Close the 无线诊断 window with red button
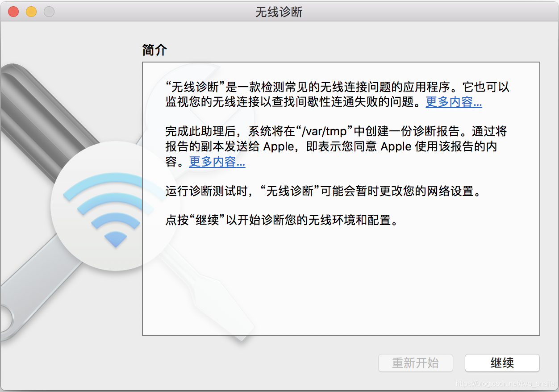The height and width of the screenshot is (392, 559). click(x=13, y=12)
